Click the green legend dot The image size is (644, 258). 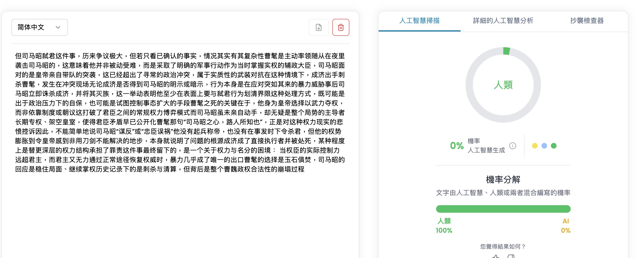(554, 146)
